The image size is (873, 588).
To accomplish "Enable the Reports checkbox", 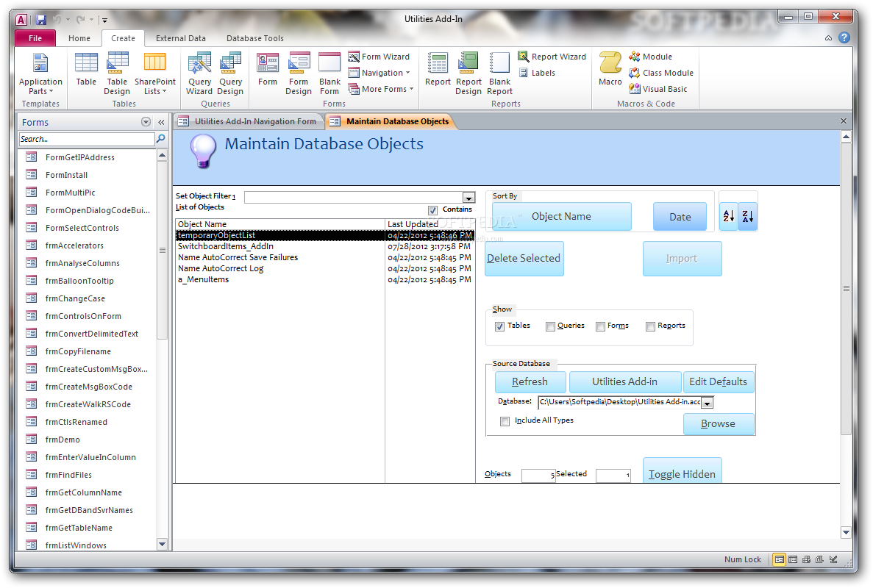I will [650, 326].
